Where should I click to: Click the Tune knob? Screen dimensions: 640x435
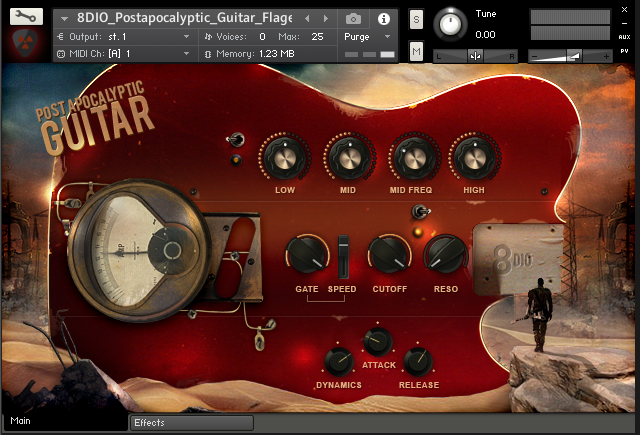pos(450,24)
